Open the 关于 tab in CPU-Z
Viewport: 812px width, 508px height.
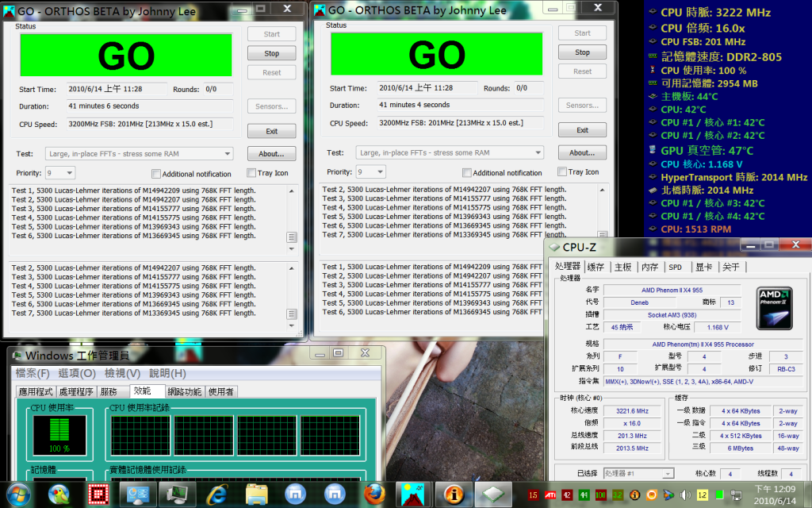pos(730,267)
